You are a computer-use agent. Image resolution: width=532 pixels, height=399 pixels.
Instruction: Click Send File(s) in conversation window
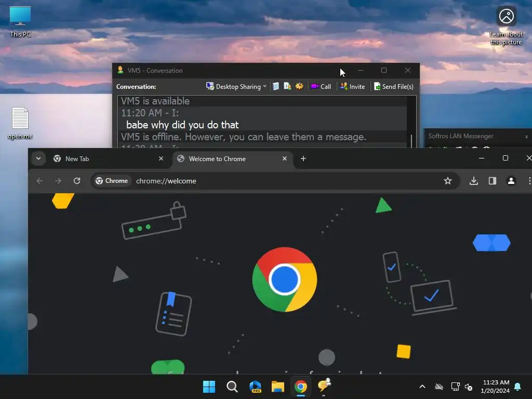point(394,87)
